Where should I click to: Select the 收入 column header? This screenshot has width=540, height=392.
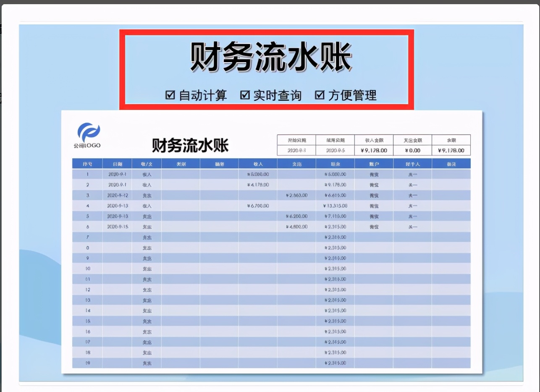coord(259,163)
